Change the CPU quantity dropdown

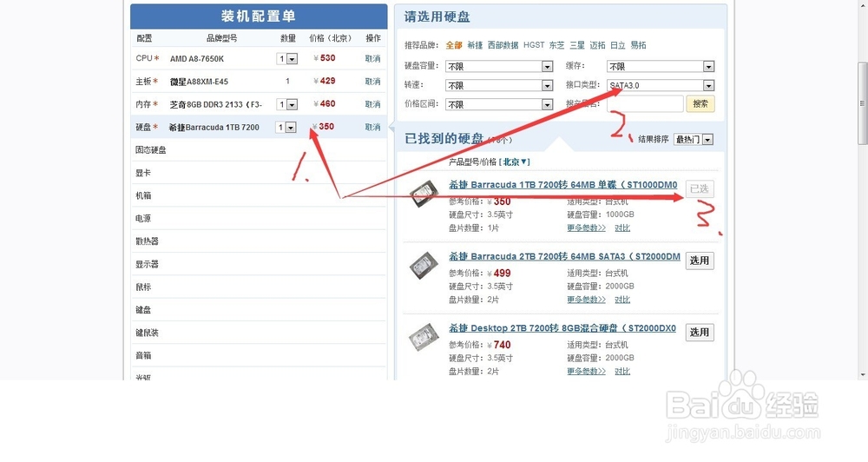coord(286,59)
